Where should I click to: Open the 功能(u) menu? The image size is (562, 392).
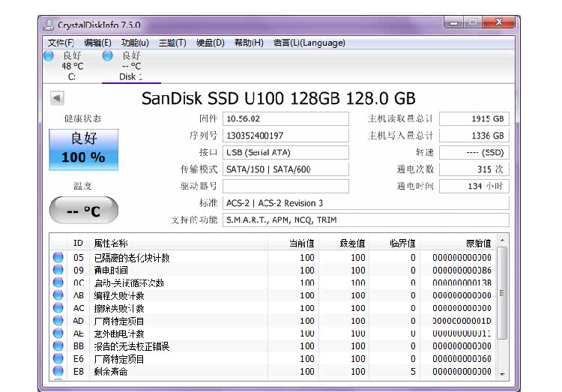[x=135, y=43]
